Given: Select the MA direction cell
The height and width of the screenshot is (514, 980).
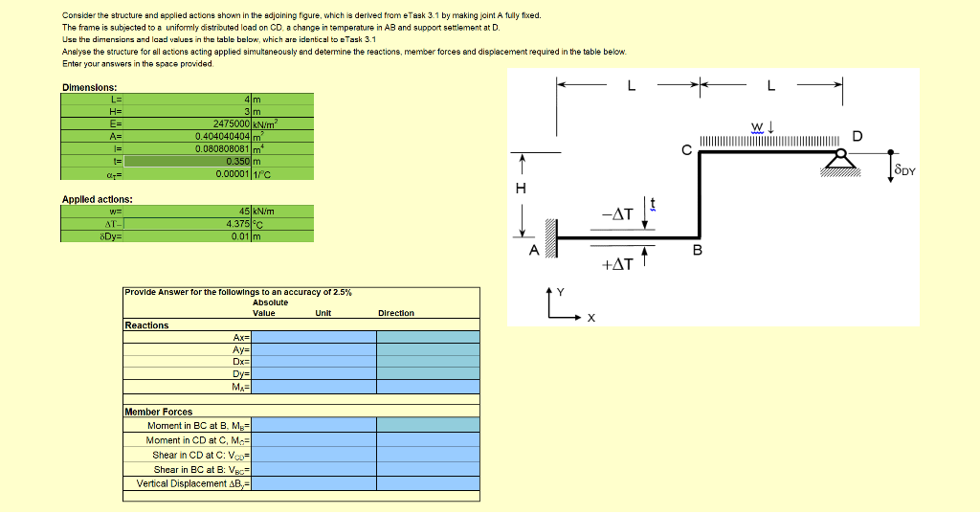Looking at the screenshot, I should pos(428,387).
